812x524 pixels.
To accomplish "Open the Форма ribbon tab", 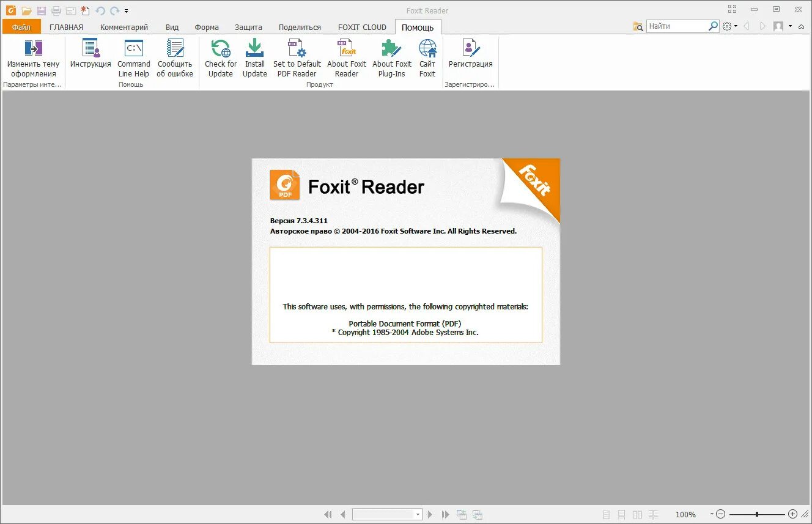I will pos(207,27).
